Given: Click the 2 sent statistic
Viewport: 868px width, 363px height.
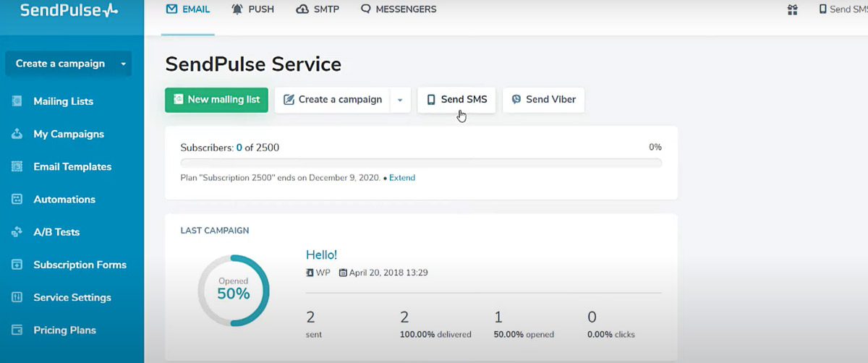Looking at the screenshot, I should (315, 324).
